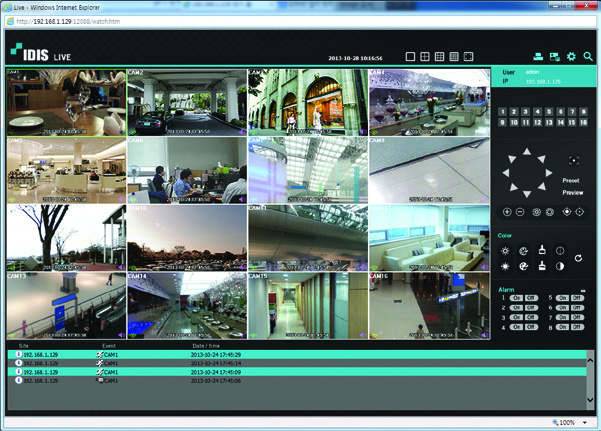Switch to single-screen layout

pyautogui.click(x=410, y=57)
